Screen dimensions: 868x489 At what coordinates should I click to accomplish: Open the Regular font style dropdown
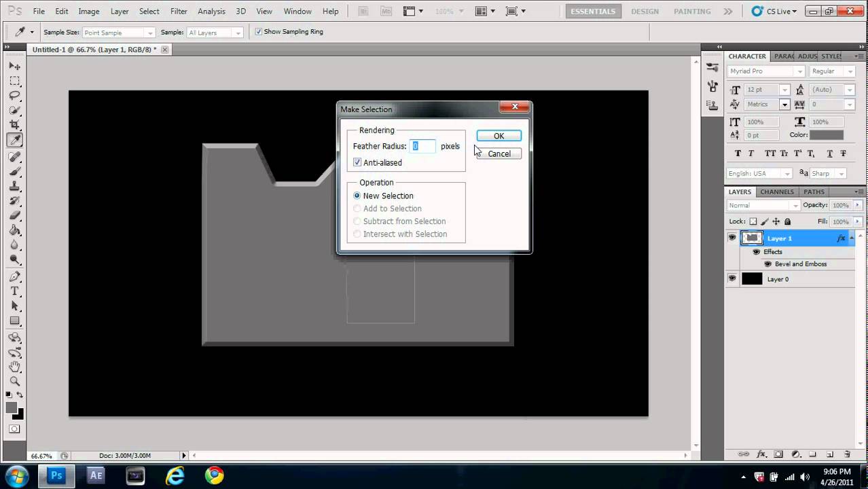click(x=832, y=71)
